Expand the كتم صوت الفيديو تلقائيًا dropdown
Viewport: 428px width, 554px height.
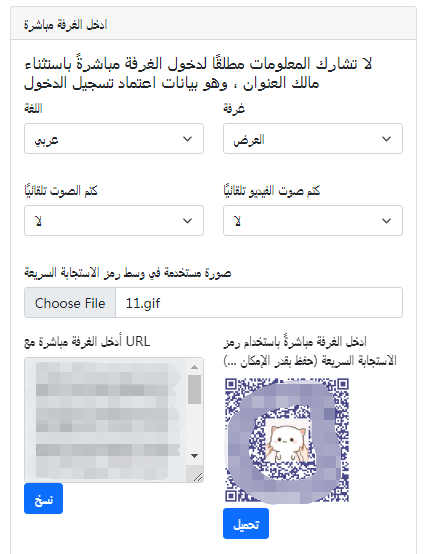[x=313, y=220]
